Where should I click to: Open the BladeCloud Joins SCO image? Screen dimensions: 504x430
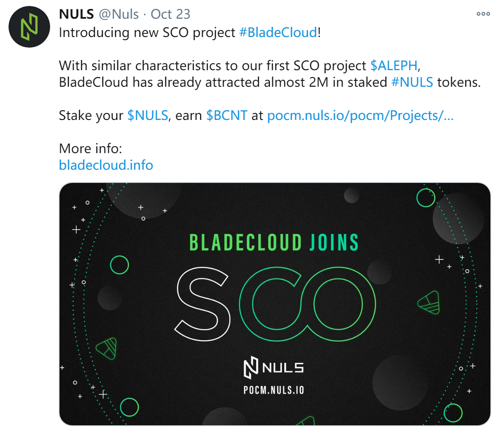tap(275, 304)
